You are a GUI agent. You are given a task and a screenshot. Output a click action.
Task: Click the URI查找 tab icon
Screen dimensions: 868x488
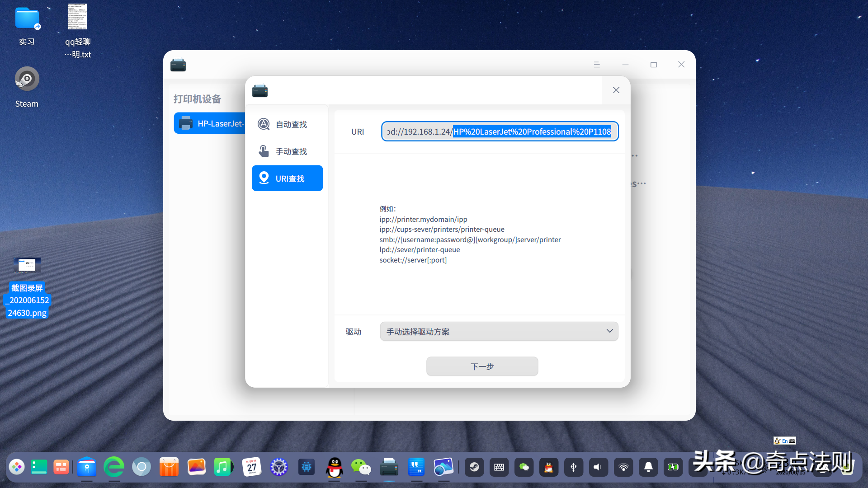tap(264, 178)
